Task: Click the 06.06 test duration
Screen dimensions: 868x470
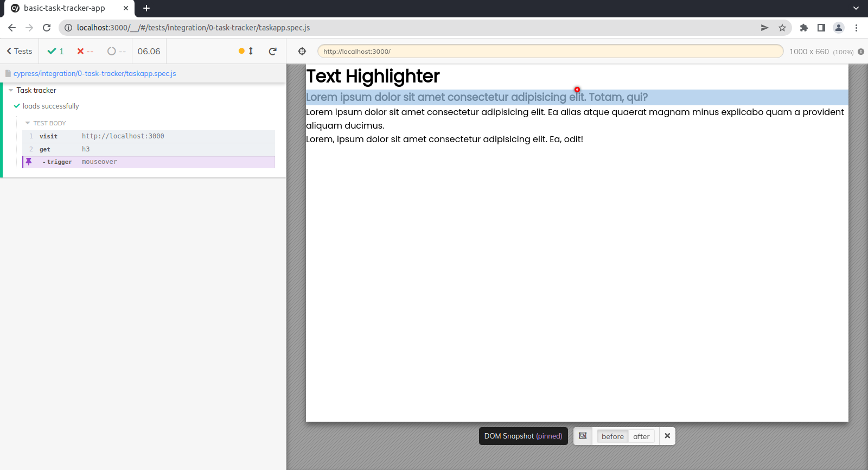Action: click(149, 51)
